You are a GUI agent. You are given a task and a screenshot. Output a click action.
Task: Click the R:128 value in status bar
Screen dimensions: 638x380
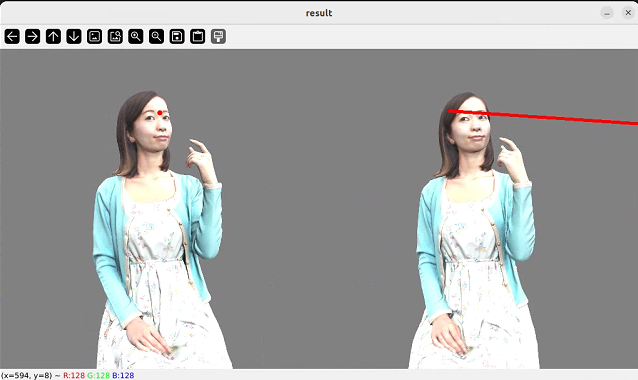click(x=74, y=375)
